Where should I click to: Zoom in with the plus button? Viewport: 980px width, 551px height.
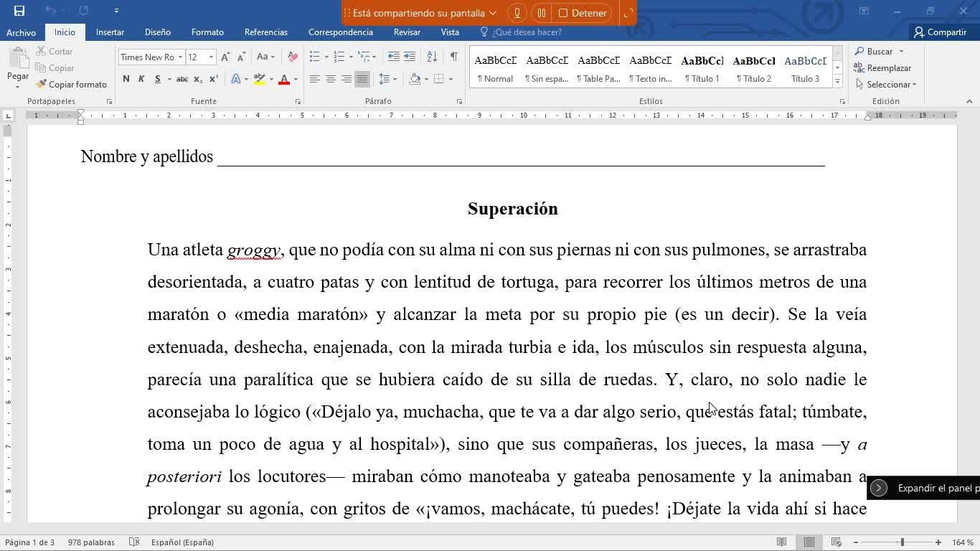(x=938, y=542)
